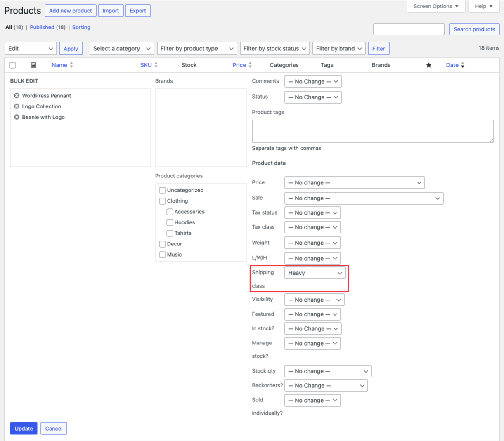504x441 pixels.
Task: Open the Screen Options panel
Action: coord(436,6)
